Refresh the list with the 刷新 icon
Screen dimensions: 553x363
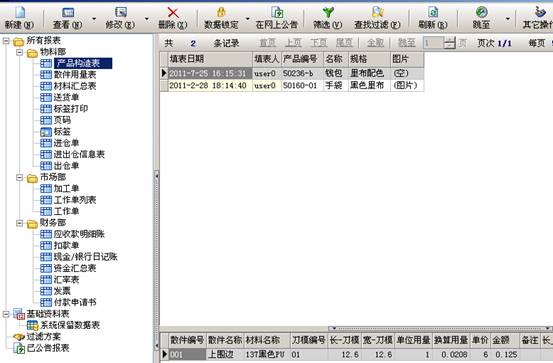click(433, 12)
